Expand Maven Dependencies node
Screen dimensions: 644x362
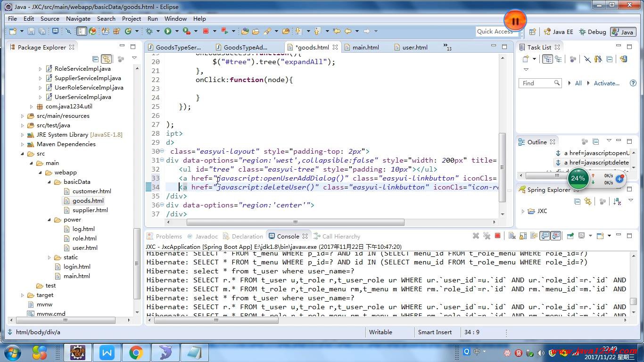tap(23, 144)
